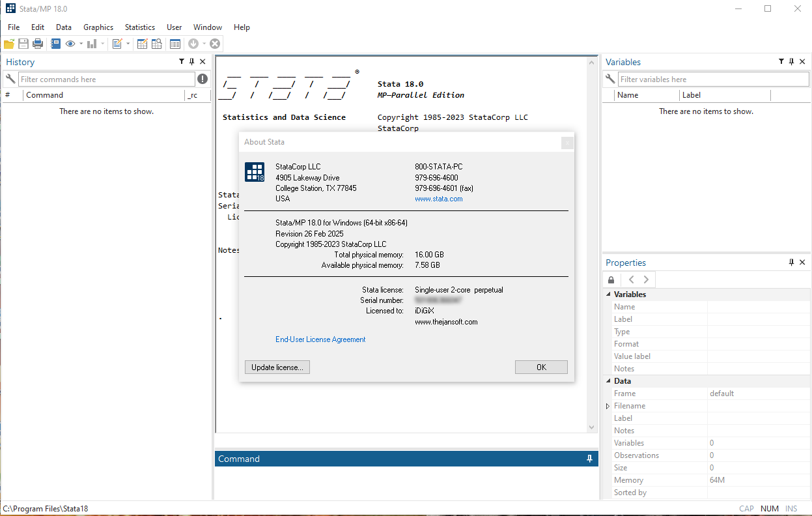Click the Stata 18 logo in About dialog

255,172
